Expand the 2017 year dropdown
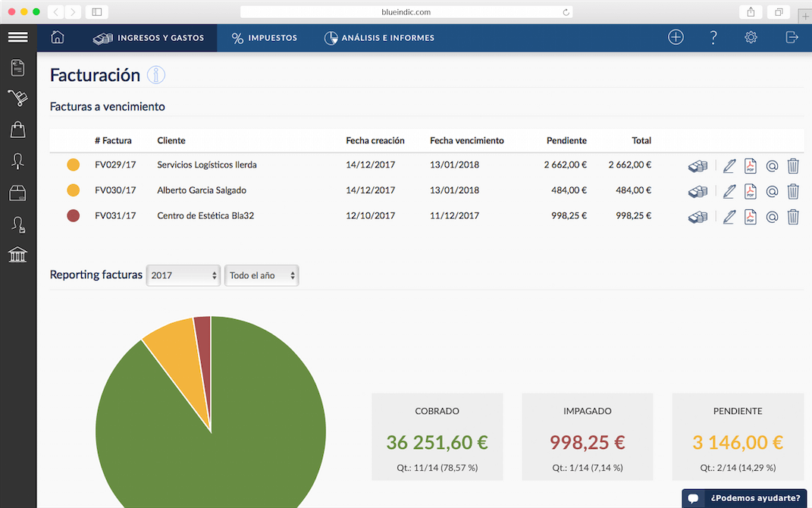Screen dimensions: 812x508 (183, 275)
